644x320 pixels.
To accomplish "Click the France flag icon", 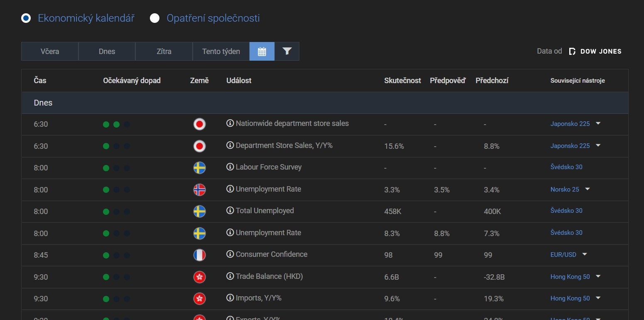I will [x=199, y=255].
